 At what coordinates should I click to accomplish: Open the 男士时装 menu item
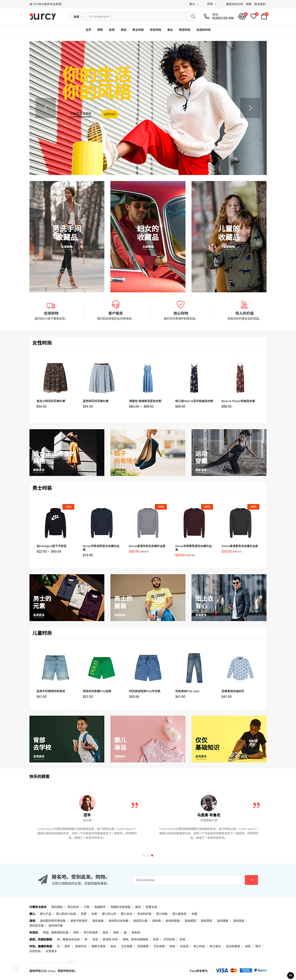pos(138,30)
